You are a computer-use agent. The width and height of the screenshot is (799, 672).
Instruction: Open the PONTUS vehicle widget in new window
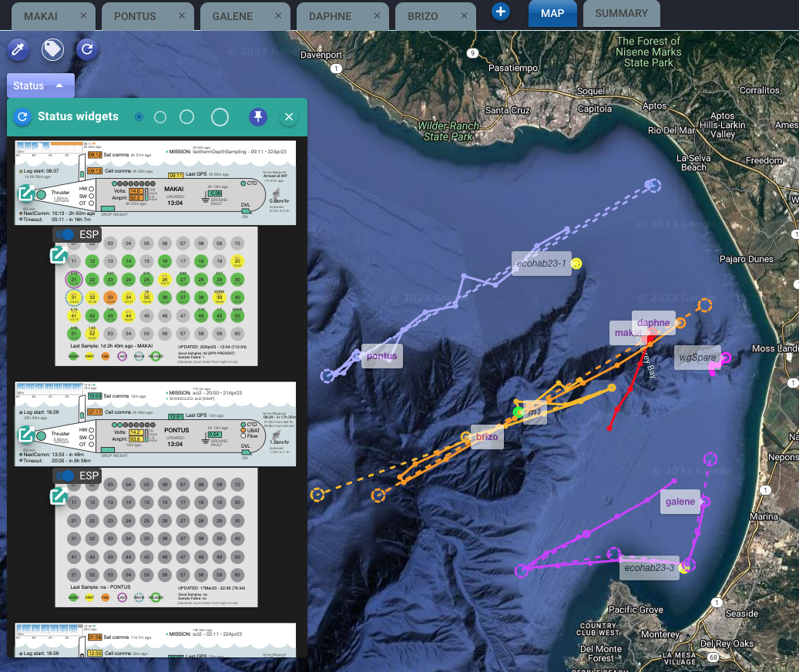pos(25,434)
